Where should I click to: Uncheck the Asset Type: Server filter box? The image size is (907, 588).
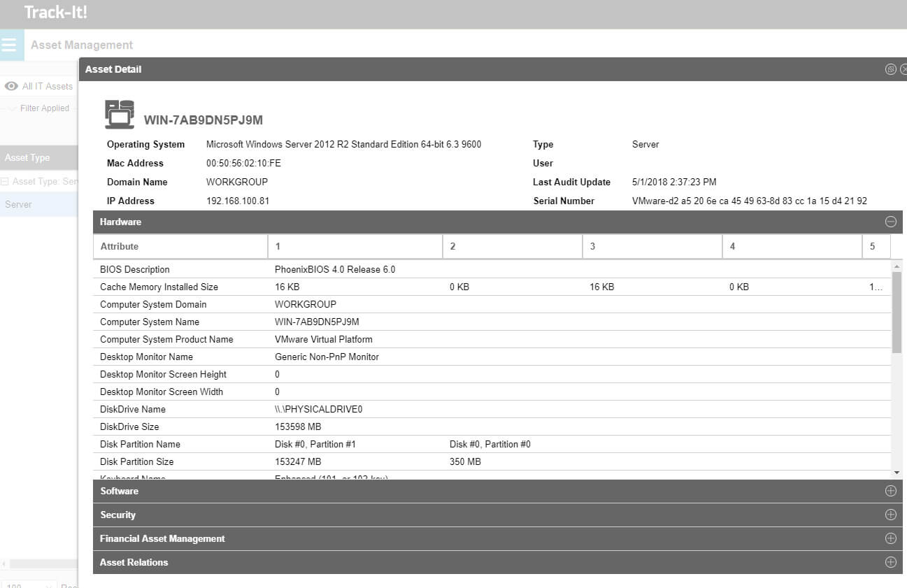(5, 181)
